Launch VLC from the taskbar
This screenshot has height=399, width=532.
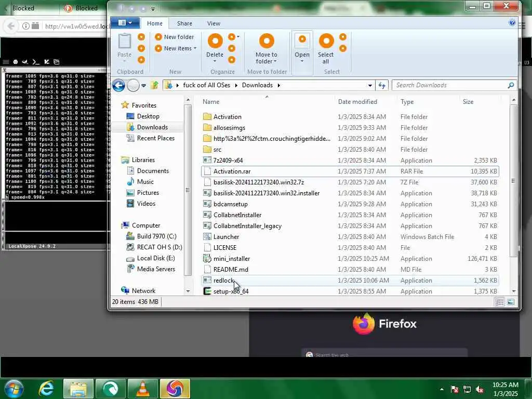point(143,389)
